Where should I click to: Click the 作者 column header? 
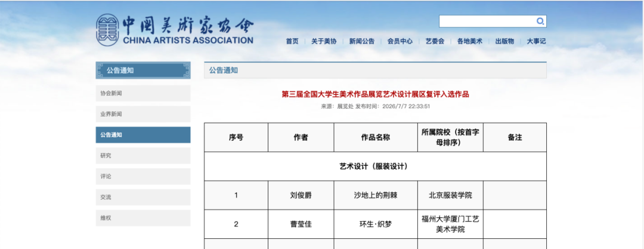click(301, 137)
